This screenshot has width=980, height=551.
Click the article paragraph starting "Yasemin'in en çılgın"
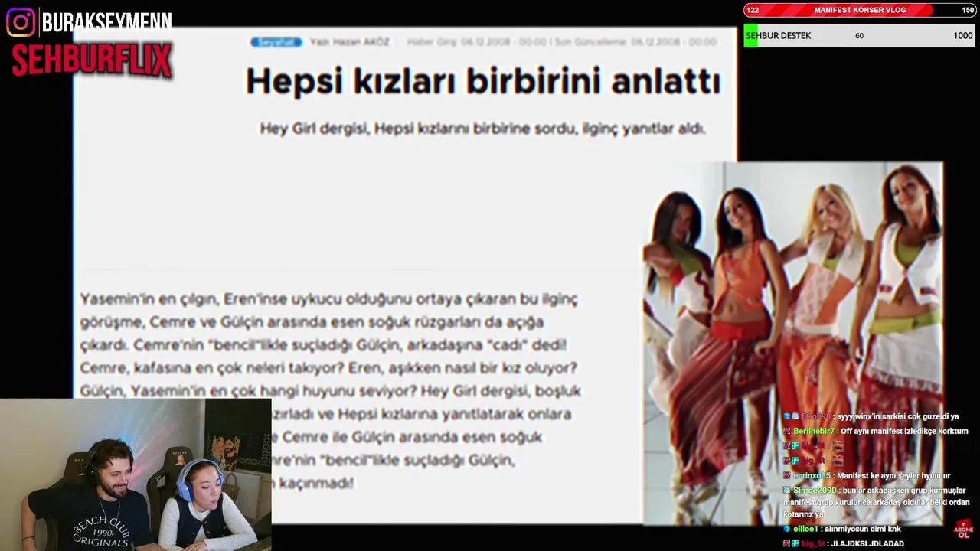point(331,390)
